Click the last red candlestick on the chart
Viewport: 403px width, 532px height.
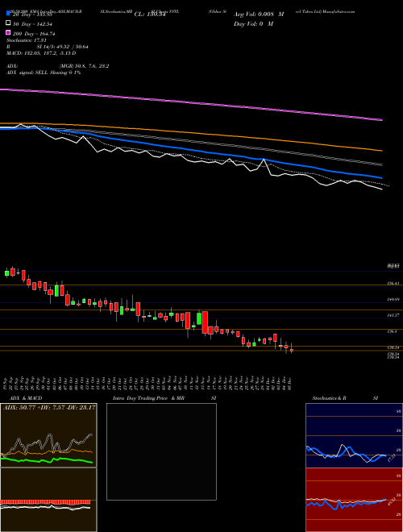(292, 350)
